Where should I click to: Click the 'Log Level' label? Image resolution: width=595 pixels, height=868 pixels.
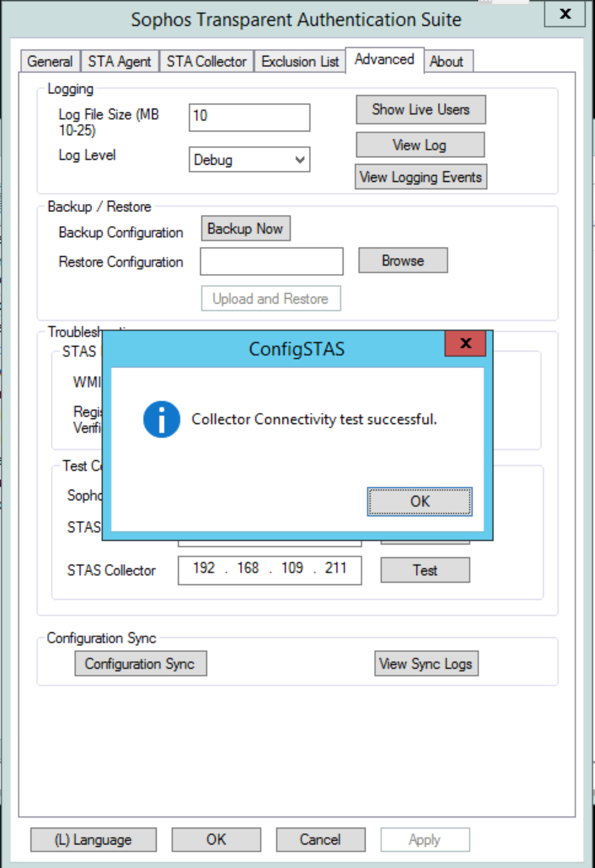[87, 155]
